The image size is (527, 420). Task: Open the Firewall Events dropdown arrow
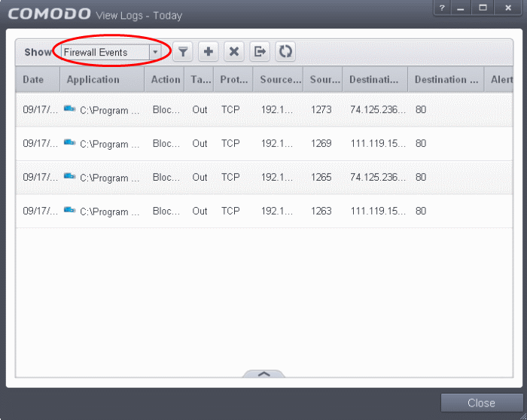[155, 52]
